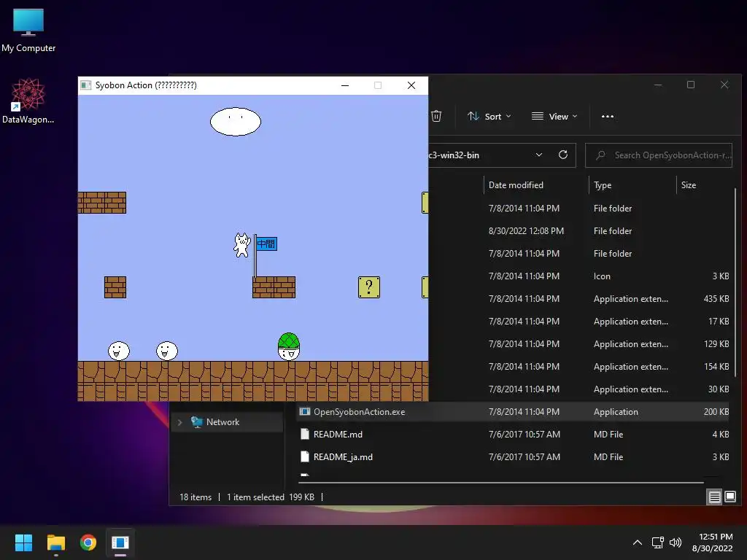The height and width of the screenshot is (560, 747).
Task: Click the 435 KB Application extension row
Action: point(580,298)
